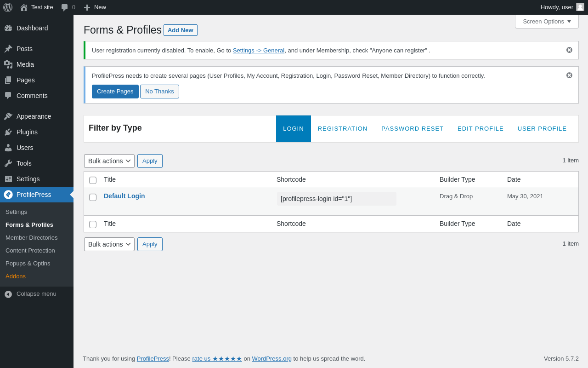The height and width of the screenshot is (368, 588).
Task: Dismiss the create pages notice
Action: 569,75
